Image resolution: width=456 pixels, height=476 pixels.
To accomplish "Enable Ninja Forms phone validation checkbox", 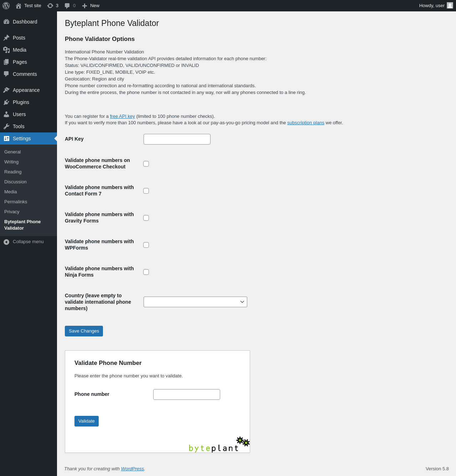I will coord(146,272).
